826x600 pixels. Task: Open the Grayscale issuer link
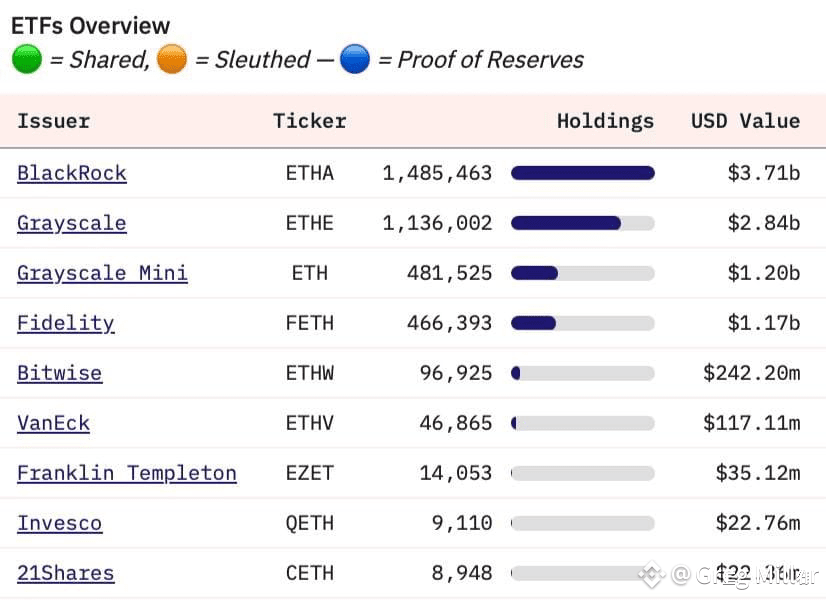[x=72, y=223]
